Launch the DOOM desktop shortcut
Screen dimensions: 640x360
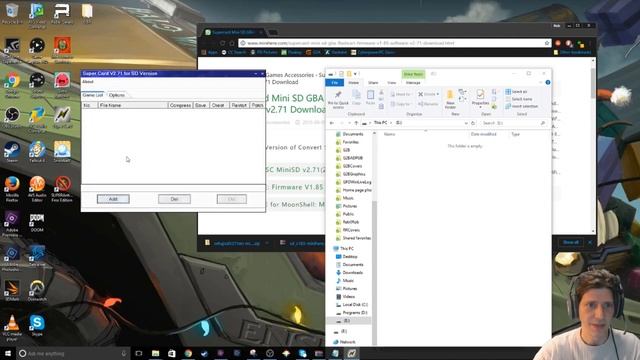pyautogui.click(x=37, y=222)
